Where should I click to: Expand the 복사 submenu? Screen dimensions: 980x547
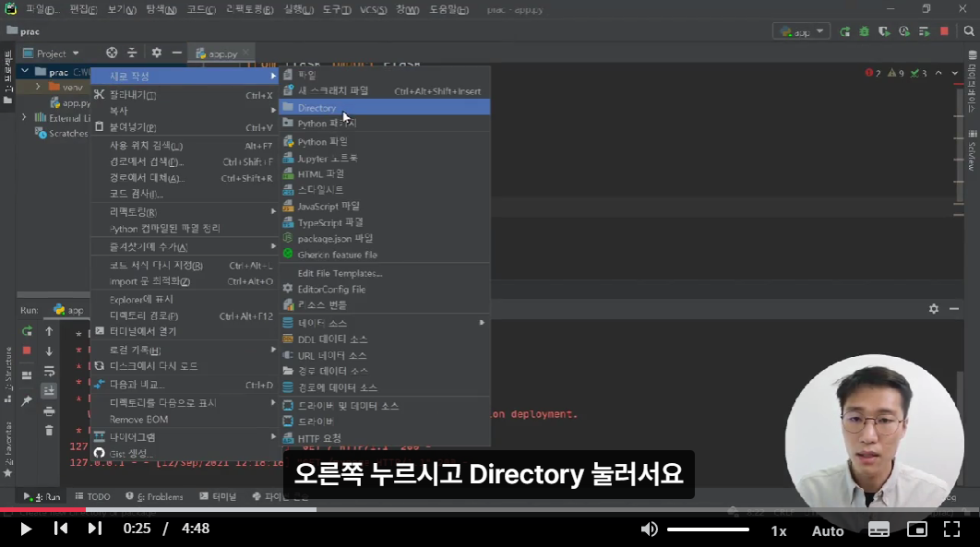[x=185, y=111]
